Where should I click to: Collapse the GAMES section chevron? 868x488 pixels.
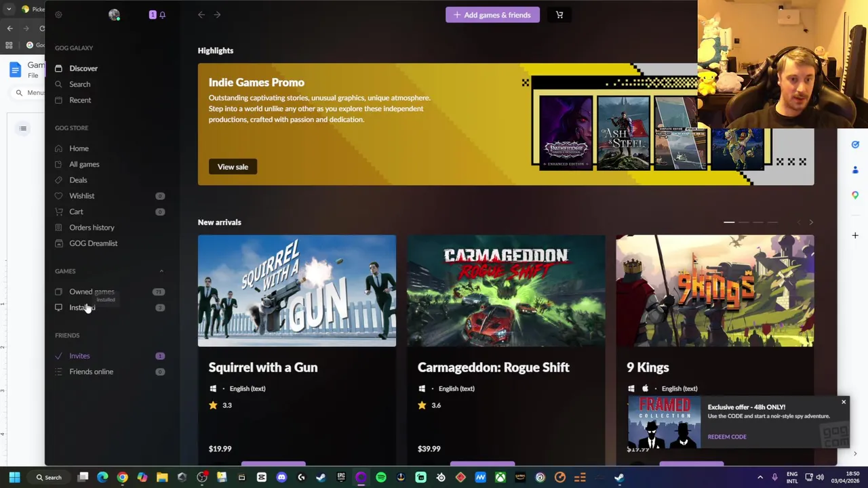click(x=161, y=271)
